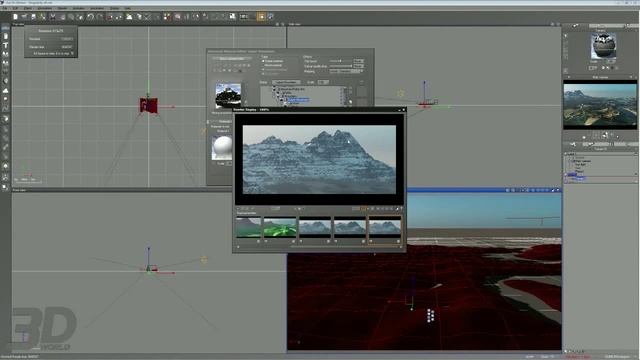Open the Edit menu
This screenshot has height=360, width=640.
point(15,8)
